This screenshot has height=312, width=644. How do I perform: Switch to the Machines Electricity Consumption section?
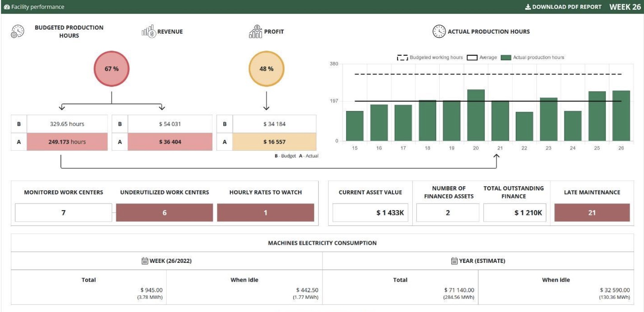point(322,243)
